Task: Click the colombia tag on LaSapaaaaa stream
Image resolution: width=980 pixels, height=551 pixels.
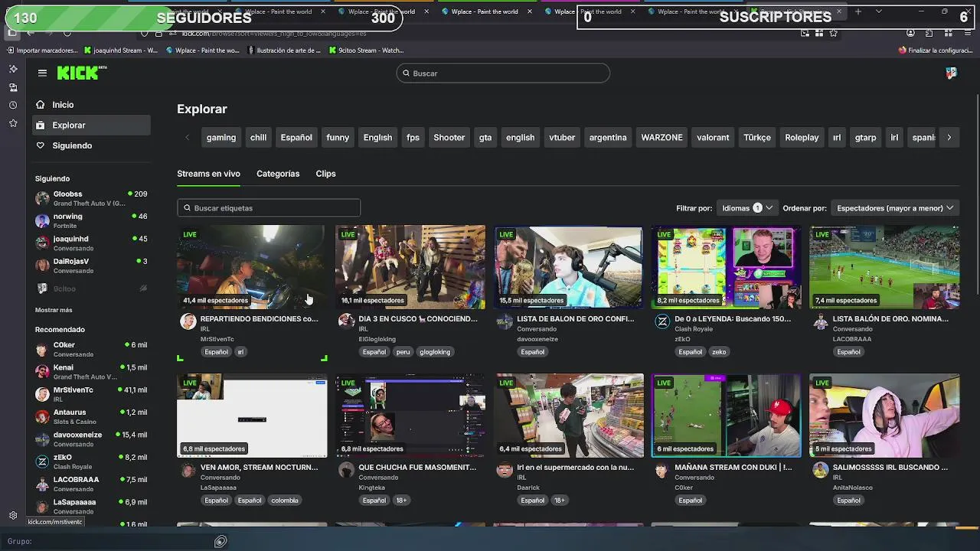Action: point(285,500)
